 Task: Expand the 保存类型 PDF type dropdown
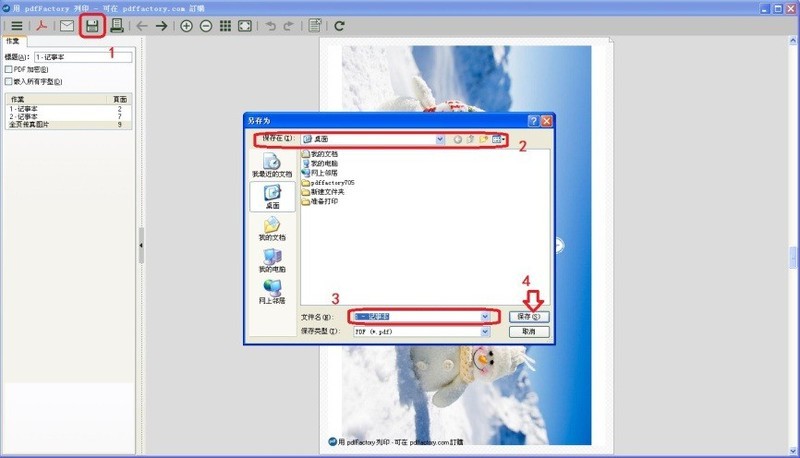point(485,331)
